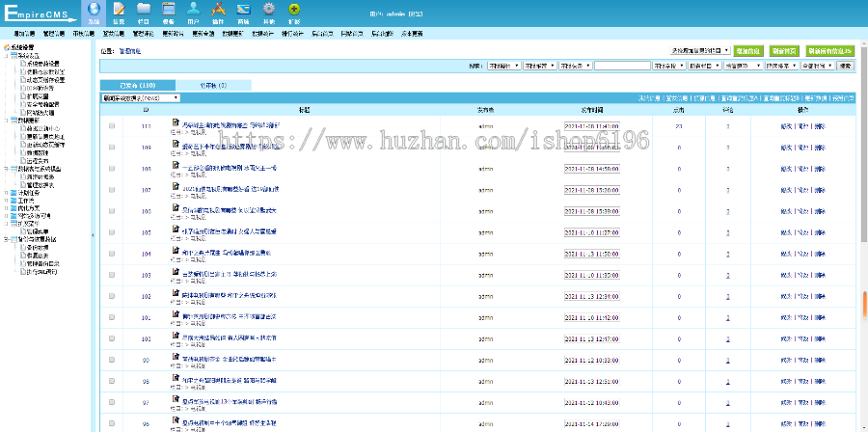The height and width of the screenshot is (432, 868).
Task: Click the search keyword text field
Action: click(622, 66)
